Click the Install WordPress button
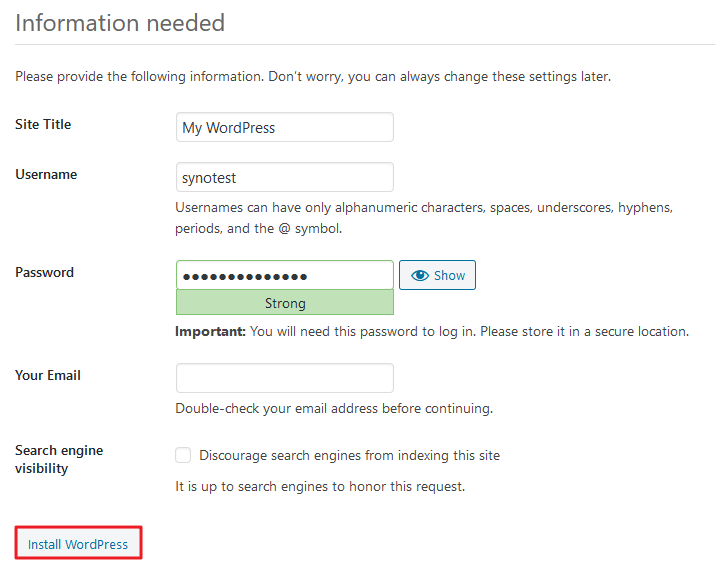725x578 pixels. pyautogui.click(x=78, y=544)
